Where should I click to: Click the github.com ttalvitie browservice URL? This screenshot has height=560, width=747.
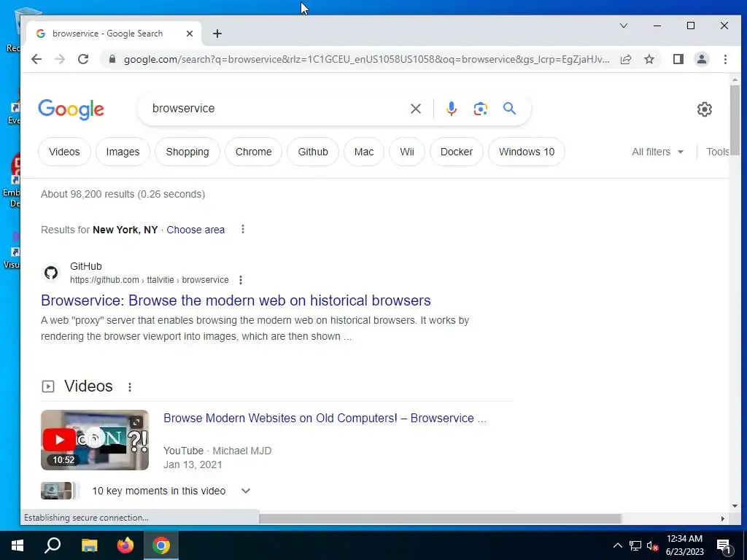pyautogui.click(x=149, y=280)
